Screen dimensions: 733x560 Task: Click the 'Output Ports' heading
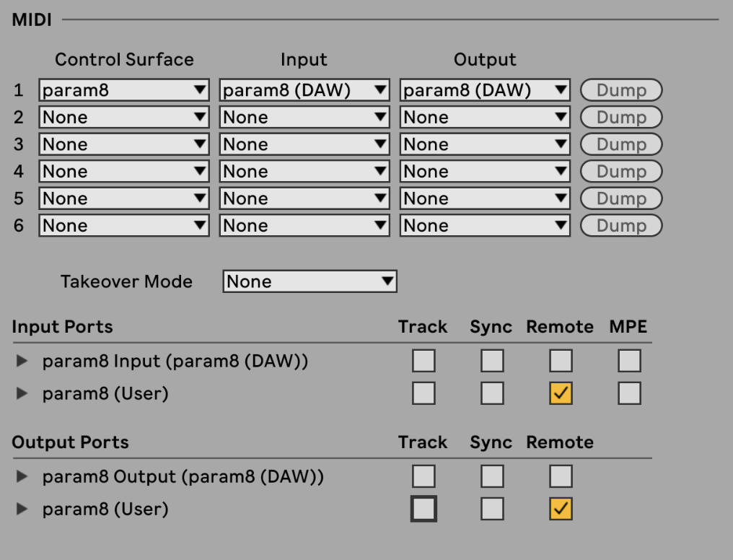tap(70, 442)
